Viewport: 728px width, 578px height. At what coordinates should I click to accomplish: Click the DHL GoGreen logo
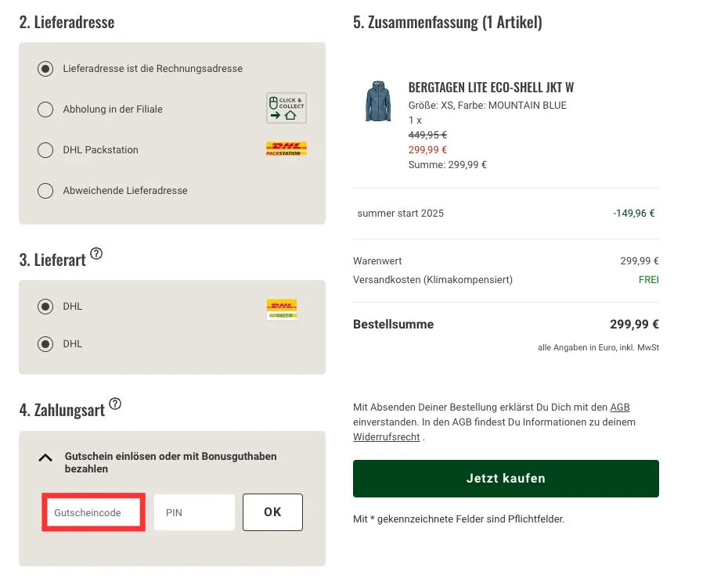point(281,308)
